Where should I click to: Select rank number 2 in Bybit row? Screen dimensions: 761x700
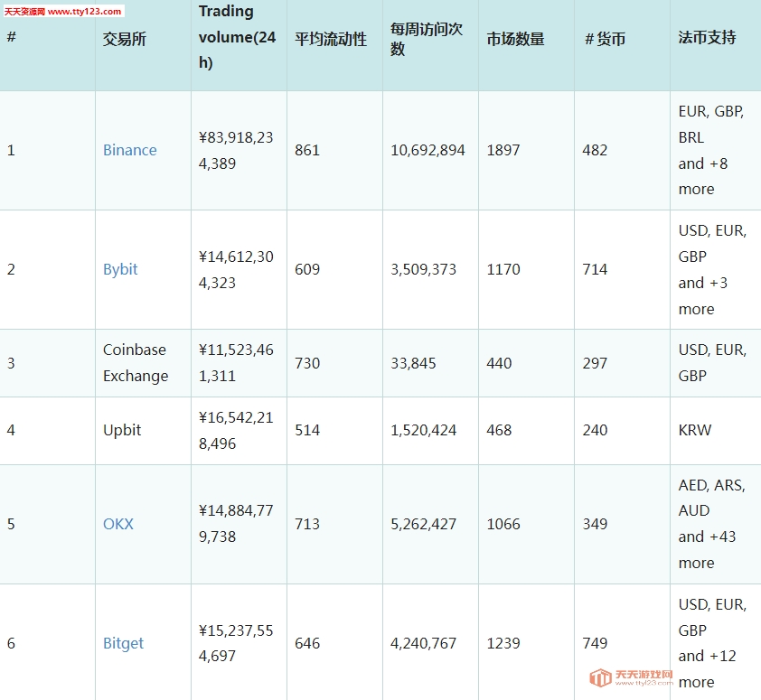point(11,269)
